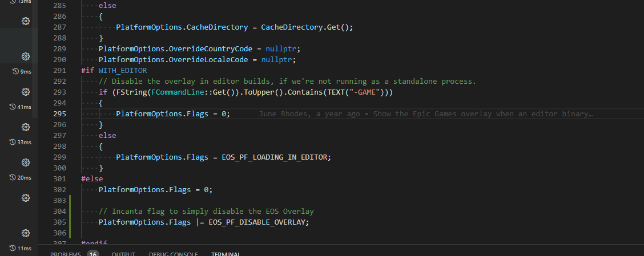The width and height of the screenshot is (644, 256).
Task: Click the Incanta flag comment on line 304
Action: pos(206,212)
